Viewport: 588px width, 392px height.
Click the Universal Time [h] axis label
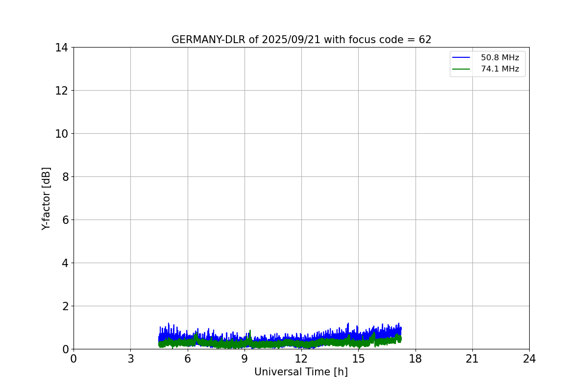[x=301, y=372]
